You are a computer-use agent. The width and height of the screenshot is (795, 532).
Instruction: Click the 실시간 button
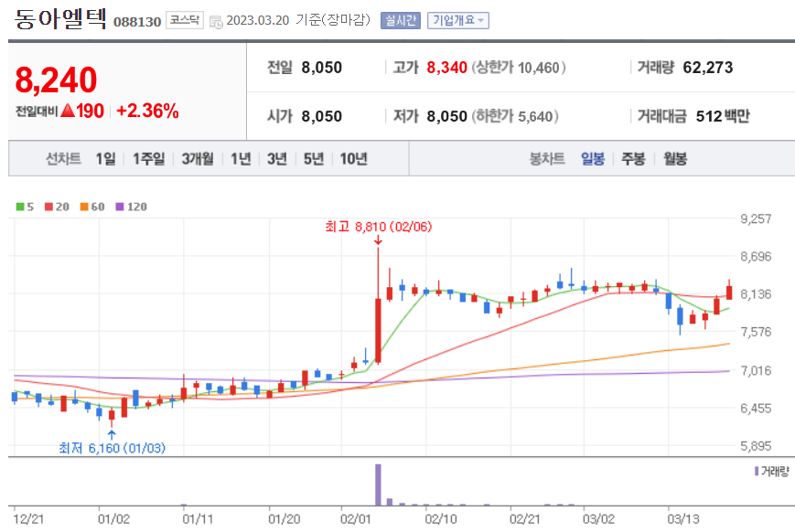coord(401,20)
